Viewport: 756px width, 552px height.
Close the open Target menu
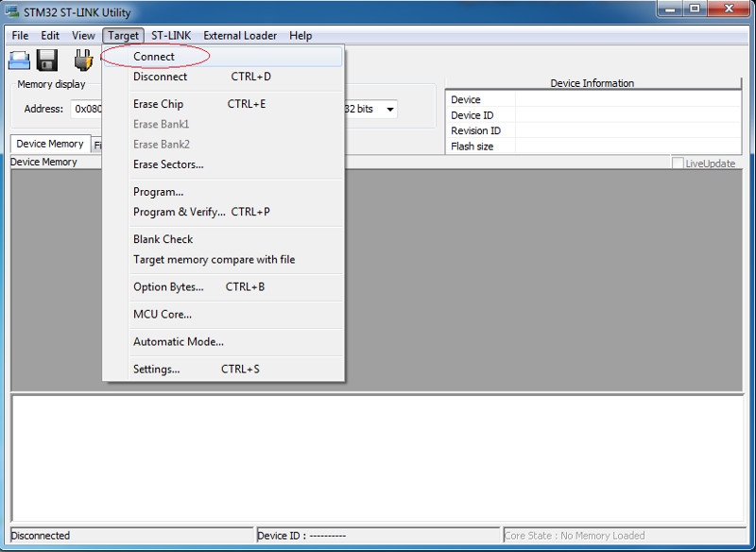[x=124, y=36]
